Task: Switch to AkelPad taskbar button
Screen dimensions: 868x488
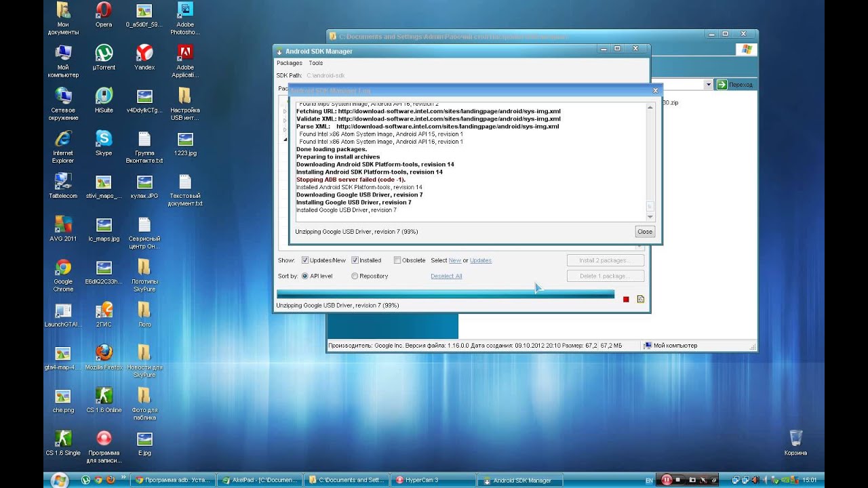Action: tap(259, 480)
